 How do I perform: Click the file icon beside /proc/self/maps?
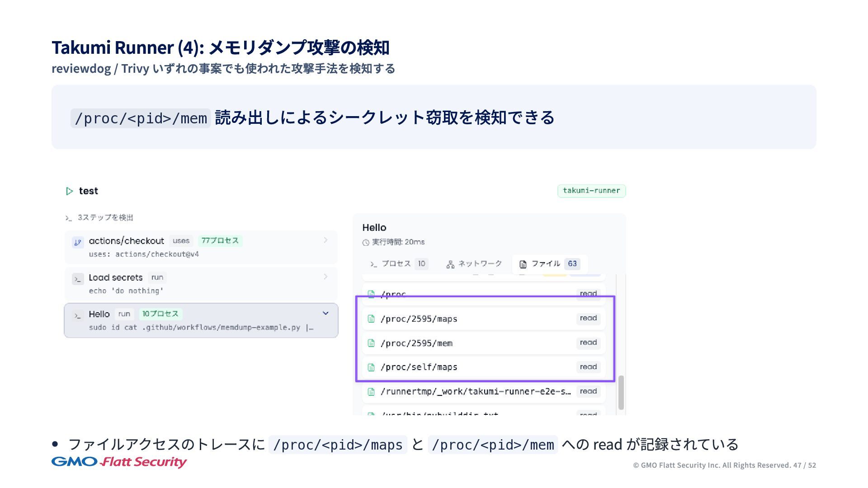coord(371,367)
